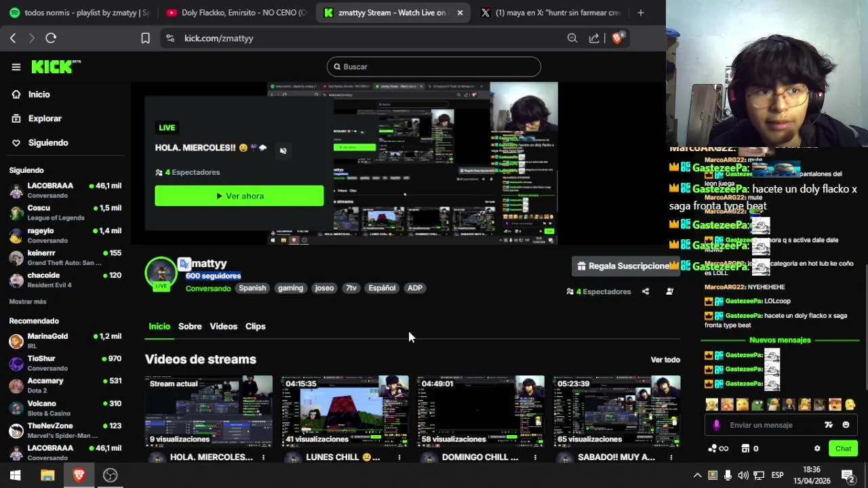Select the ADP tag
868x488 pixels.
[x=415, y=288]
